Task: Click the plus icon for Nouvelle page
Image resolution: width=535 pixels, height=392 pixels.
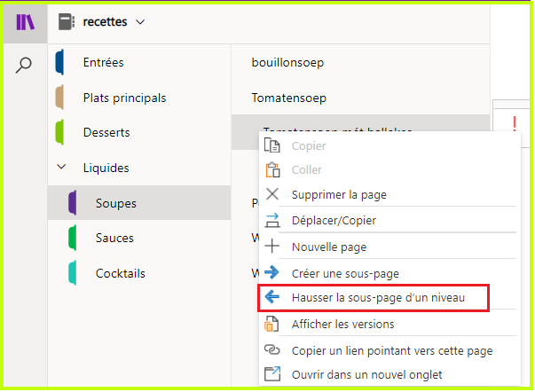Action: point(272,246)
